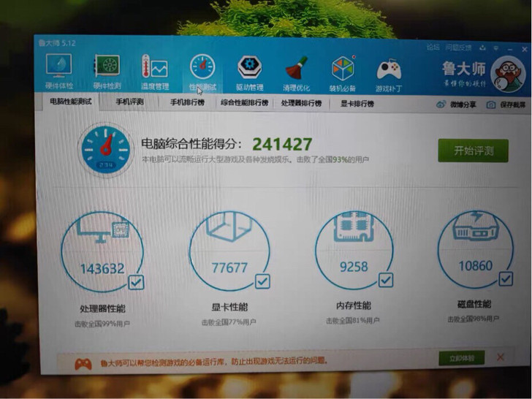Click 击败全国77%用户 text
The image size is (532, 399).
(229, 322)
